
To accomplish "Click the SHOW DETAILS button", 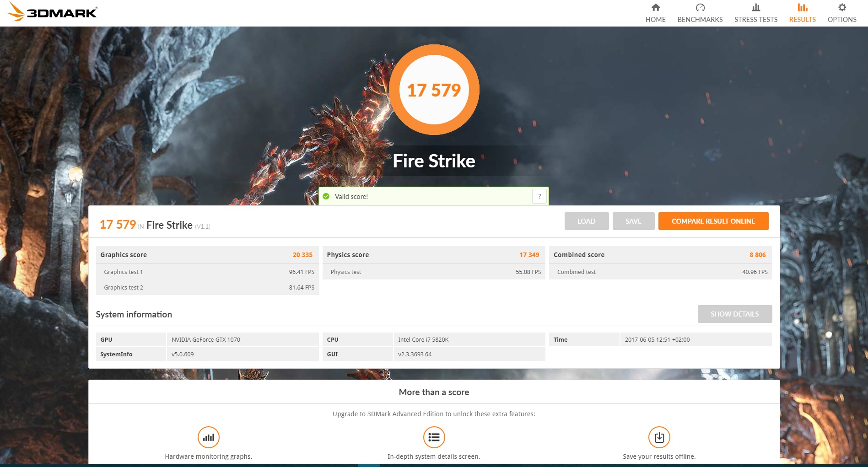I will pos(735,314).
